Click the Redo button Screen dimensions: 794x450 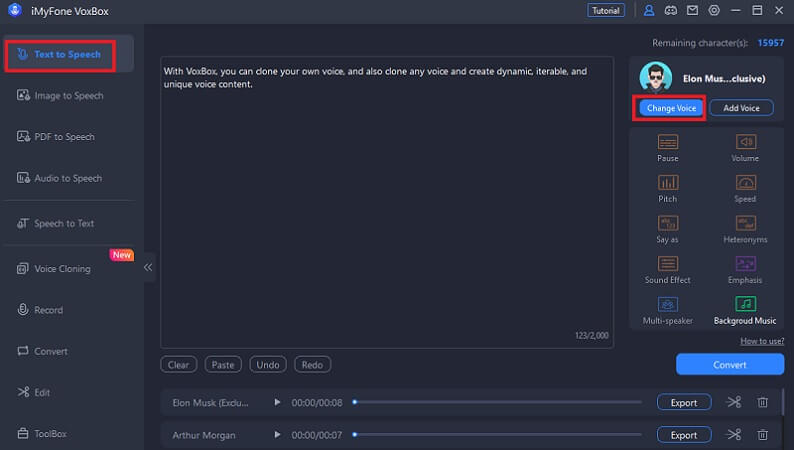tap(312, 364)
